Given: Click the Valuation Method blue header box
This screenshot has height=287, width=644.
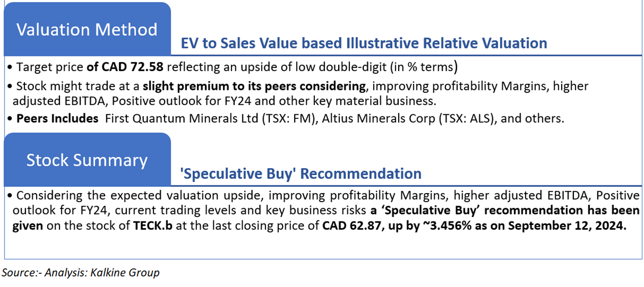Looking at the screenshot, I should point(87,29).
